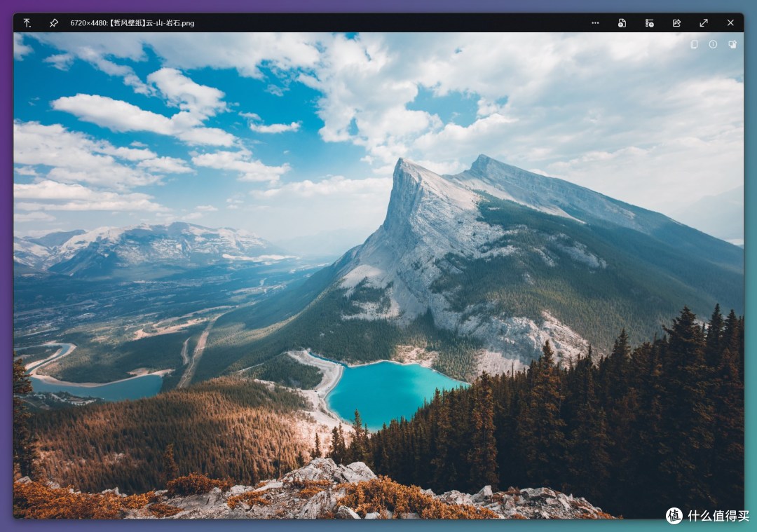Open the list settings icon in title bar

coord(649,22)
